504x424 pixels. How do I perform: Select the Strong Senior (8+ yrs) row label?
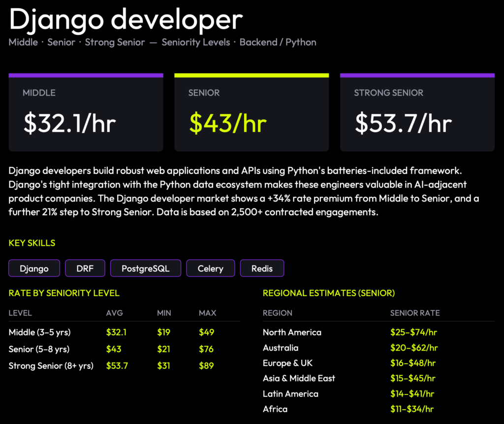pos(51,366)
